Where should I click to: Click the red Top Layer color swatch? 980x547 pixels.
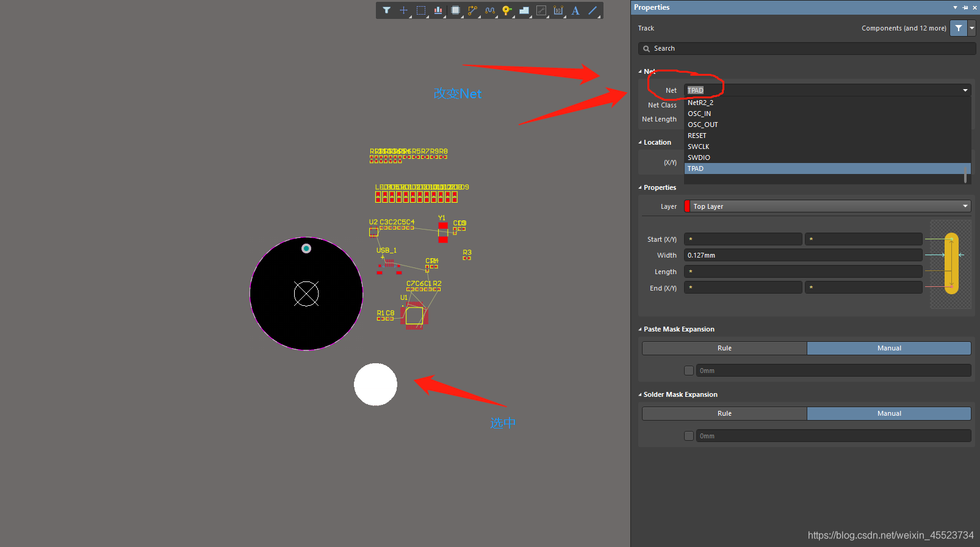tap(687, 206)
